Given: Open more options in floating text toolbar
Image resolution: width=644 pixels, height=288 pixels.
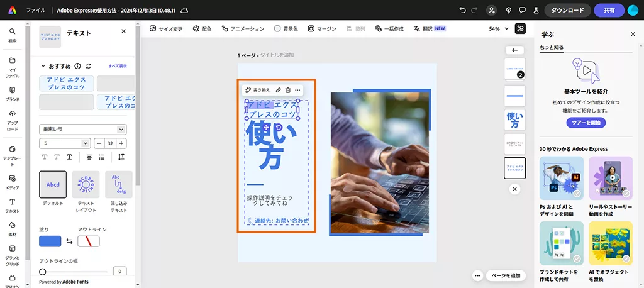Looking at the screenshot, I should click(297, 90).
